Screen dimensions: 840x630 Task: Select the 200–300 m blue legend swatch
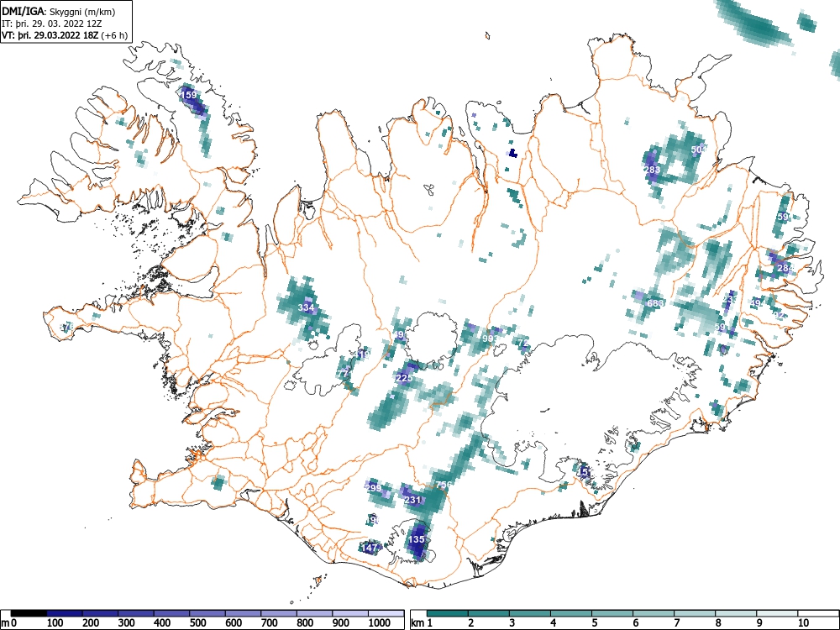100,613
